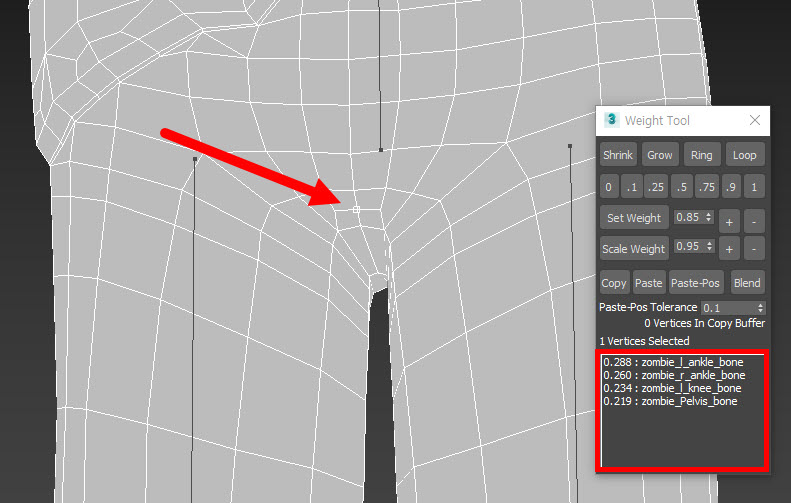Click the Scale Weight value spinner arrows
Screen dimensions: 791x503
click(x=710, y=246)
